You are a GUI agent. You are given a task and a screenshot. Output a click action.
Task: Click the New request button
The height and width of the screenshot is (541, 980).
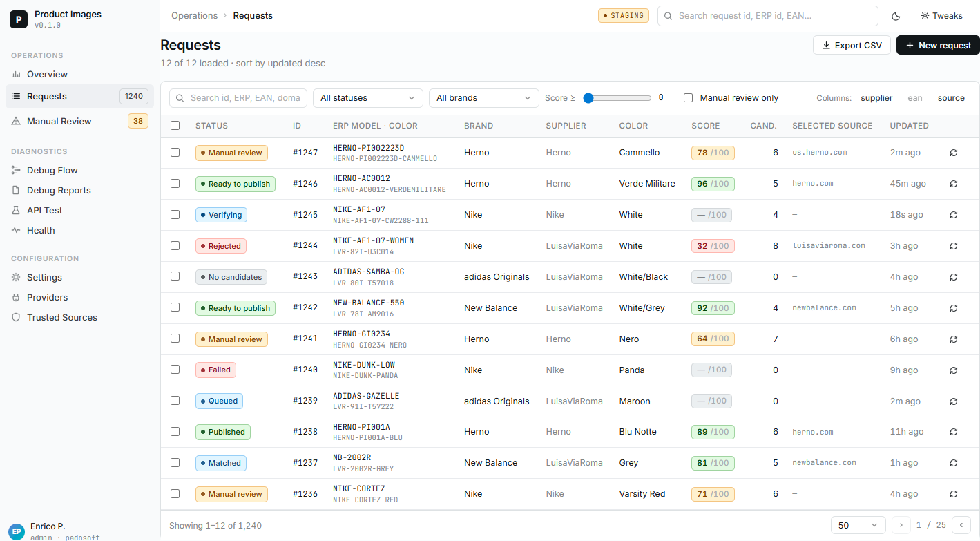pyautogui.click(x=938, y=45)
